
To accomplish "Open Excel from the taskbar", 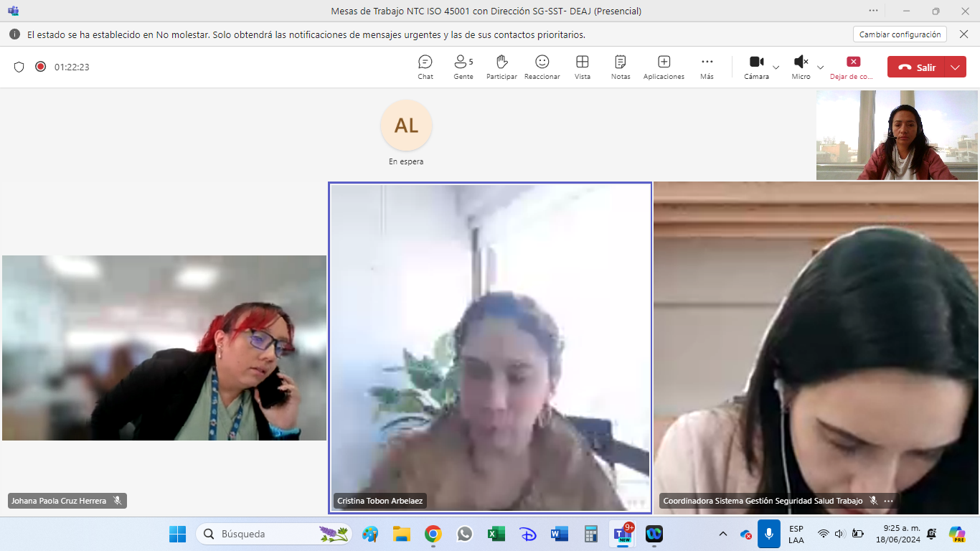I will coord(496,534).
